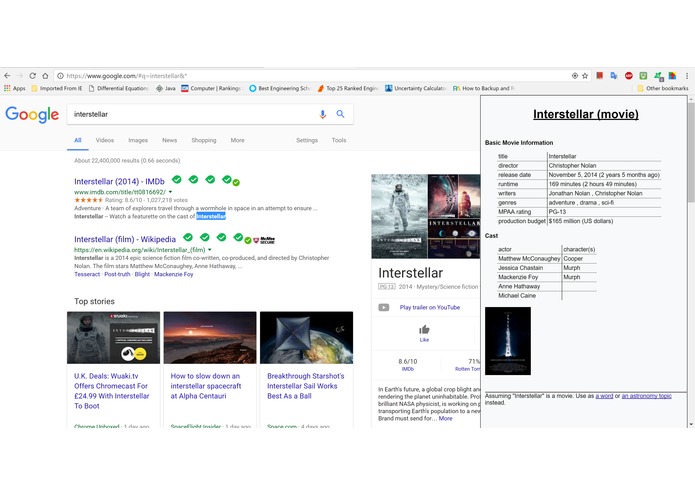The width and height of the screenshot is (695, 494).
Task: Open the Uncertainty Calculator bookmark
Action: point(415,88)
